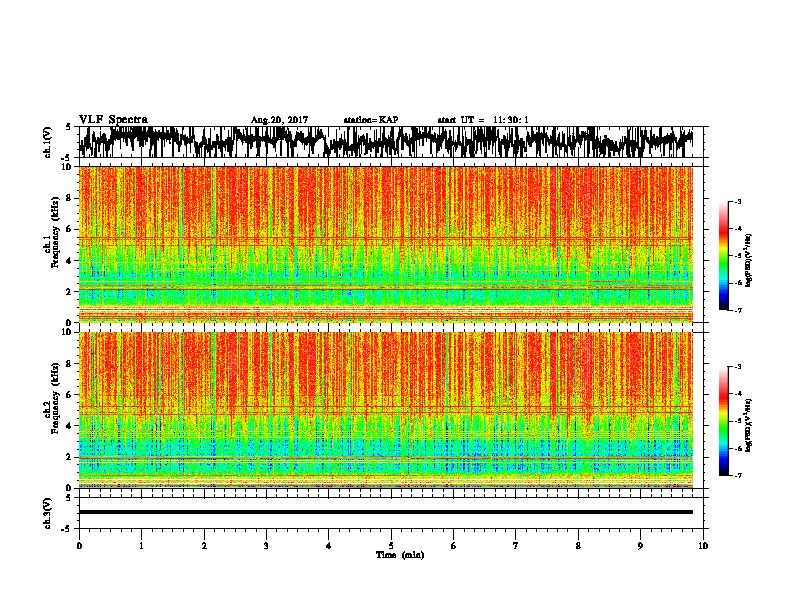Image resolution: width=792 pixels, height=612 pixels.
Task: Click the ch.2 frequency tick "6"
Action: click(70, 395)
